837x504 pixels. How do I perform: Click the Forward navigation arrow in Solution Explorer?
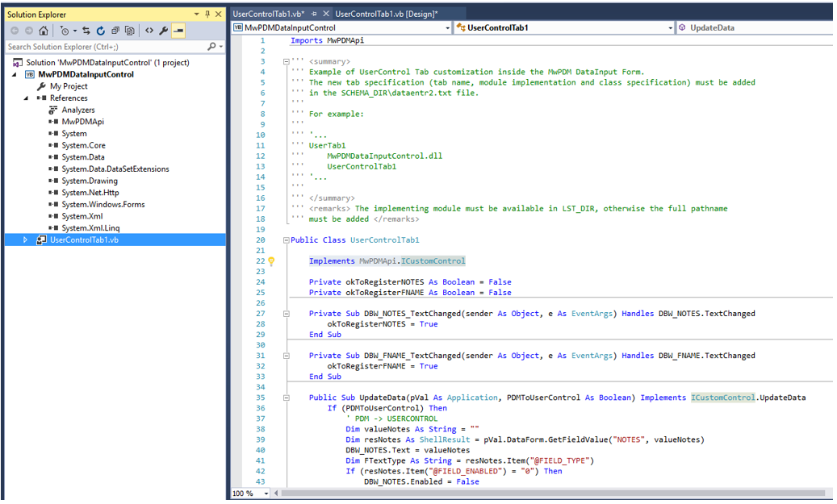28,31
